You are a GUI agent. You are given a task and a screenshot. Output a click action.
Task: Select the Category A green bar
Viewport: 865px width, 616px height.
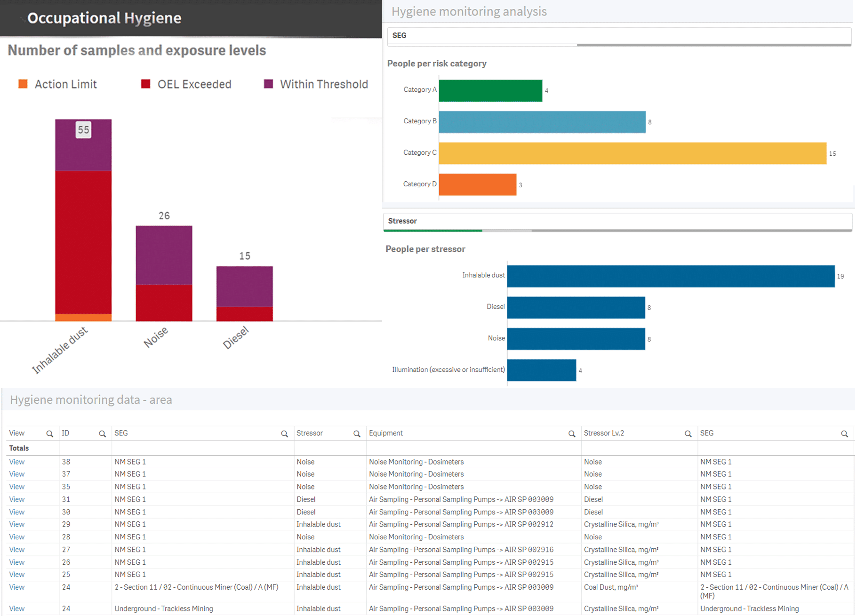coord(490,91)
